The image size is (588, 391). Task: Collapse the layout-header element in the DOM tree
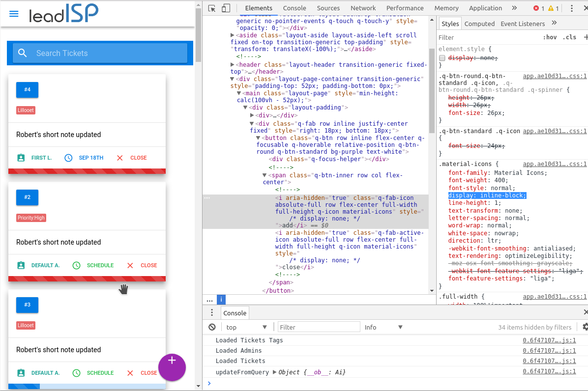(232, 64)
